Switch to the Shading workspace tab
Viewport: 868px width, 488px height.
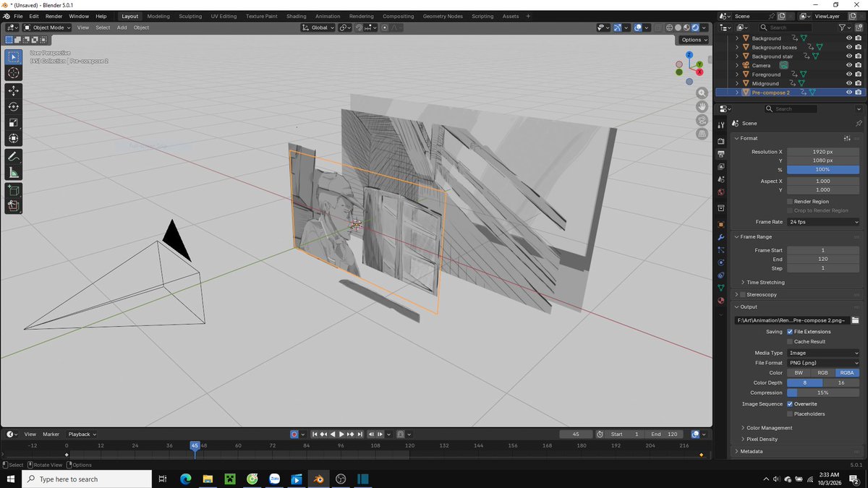296,16
